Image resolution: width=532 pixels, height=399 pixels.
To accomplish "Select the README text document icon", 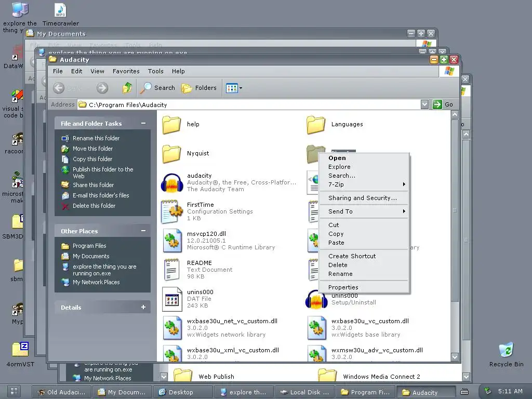I will coord(171,270).
